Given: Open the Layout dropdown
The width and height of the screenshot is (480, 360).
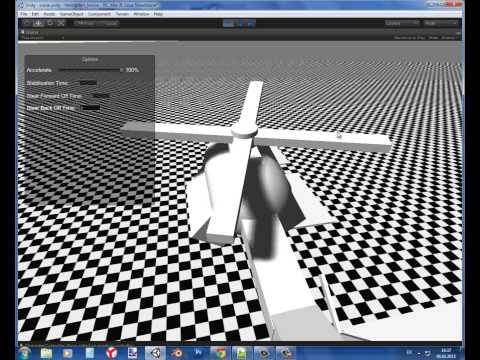Looking at the screenshot, I should pos(441,23).
